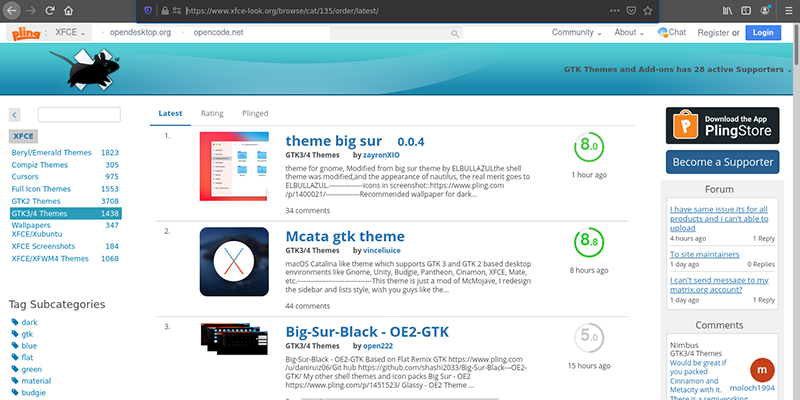
Task: Bookmark this page with star icon
Action: [647, 11]
